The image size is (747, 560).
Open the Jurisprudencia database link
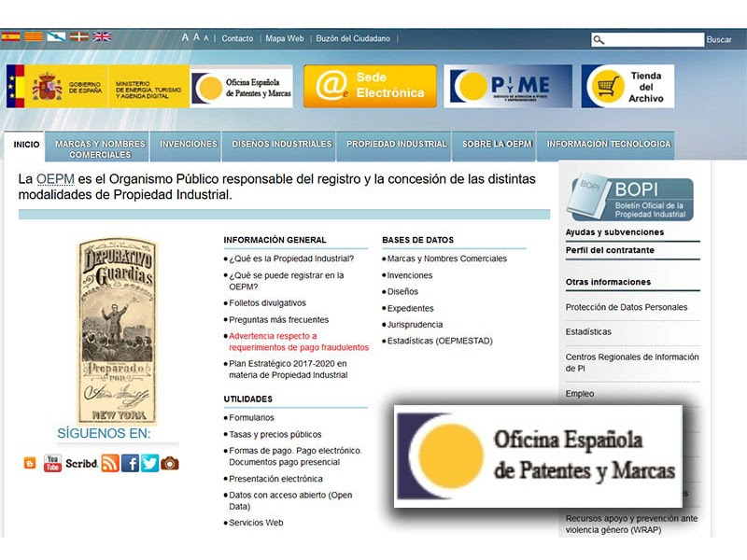pyautogui.click(x=415, y=324)
